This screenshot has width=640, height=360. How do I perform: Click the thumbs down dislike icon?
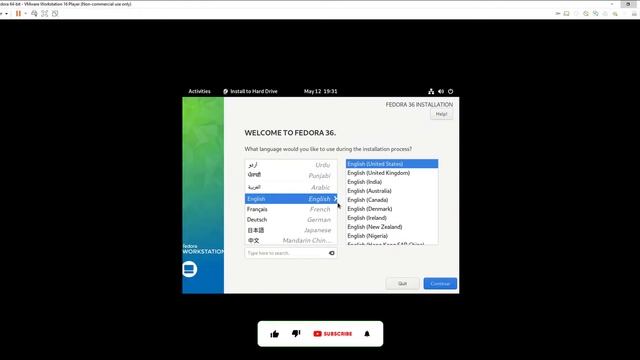[296, 333]
